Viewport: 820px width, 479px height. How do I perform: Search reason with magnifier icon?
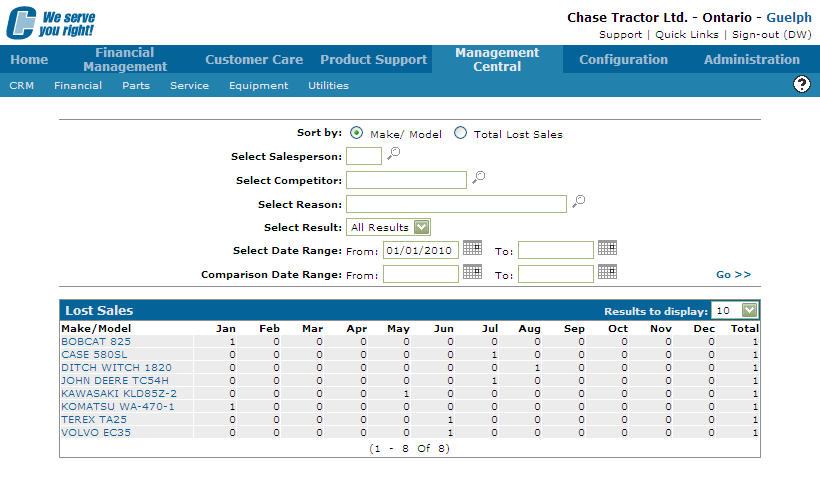tap(578, 201)
